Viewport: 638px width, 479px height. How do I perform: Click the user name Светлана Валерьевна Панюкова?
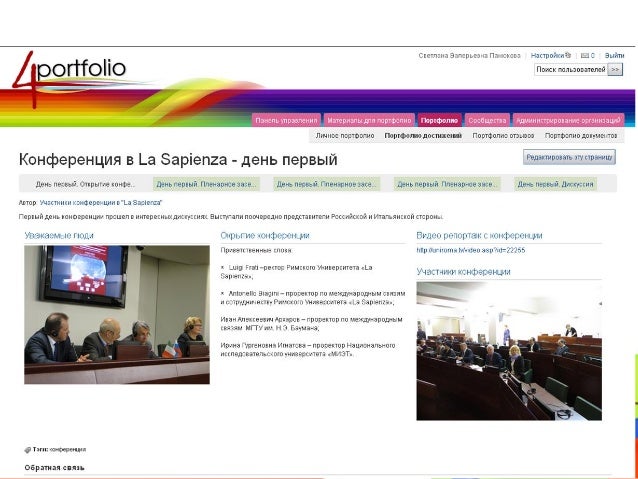(x=469, y=55)
